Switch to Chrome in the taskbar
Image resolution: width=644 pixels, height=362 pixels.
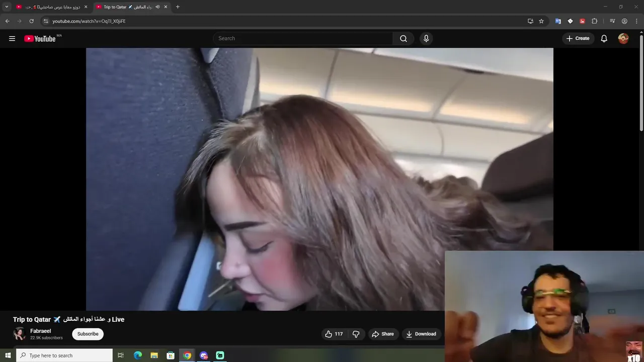coord(187,355)
